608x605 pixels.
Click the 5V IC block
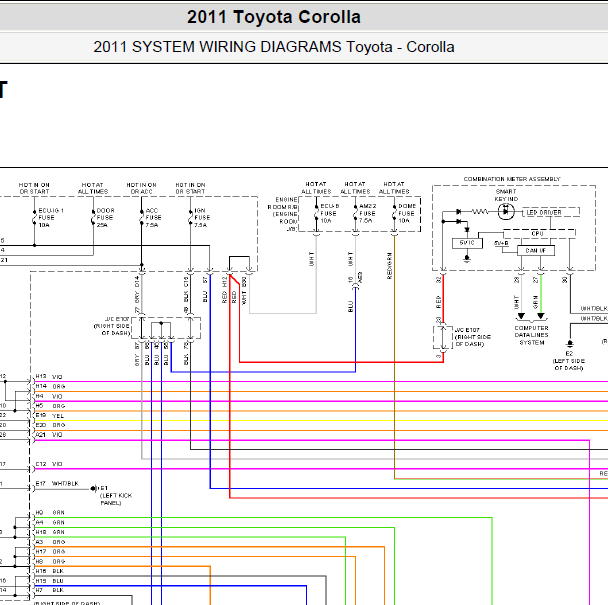pos(467,243)
